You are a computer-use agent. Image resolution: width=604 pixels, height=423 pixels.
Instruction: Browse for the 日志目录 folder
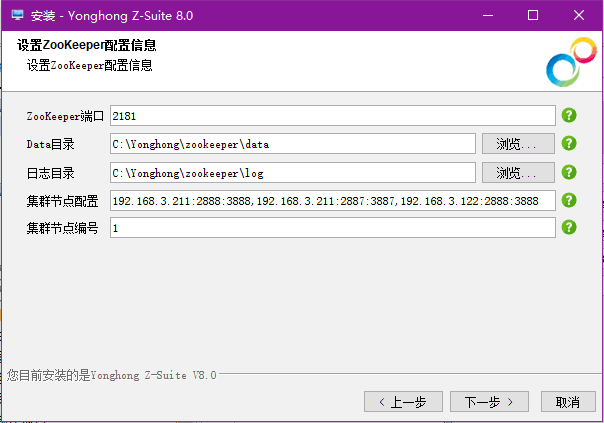[x=518, y=173]
